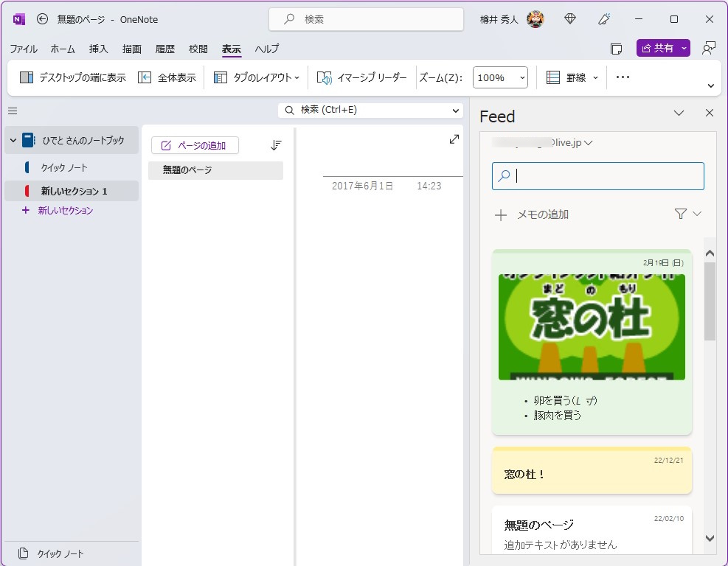728x566 pixels.
Task: Click the page sort order icon
Action: coord(275,145)
